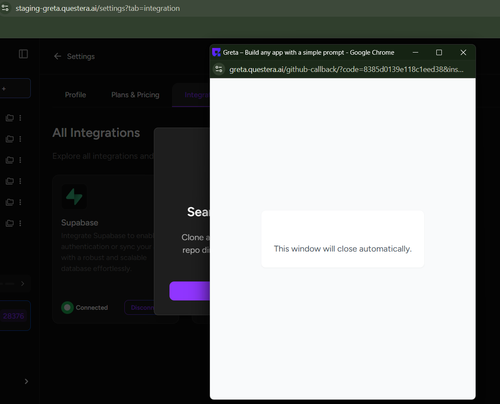500x404 pixels.
Task: Click the Greta favicon in popup title bar
Action: pyautogui.click(x=216, y=52)
